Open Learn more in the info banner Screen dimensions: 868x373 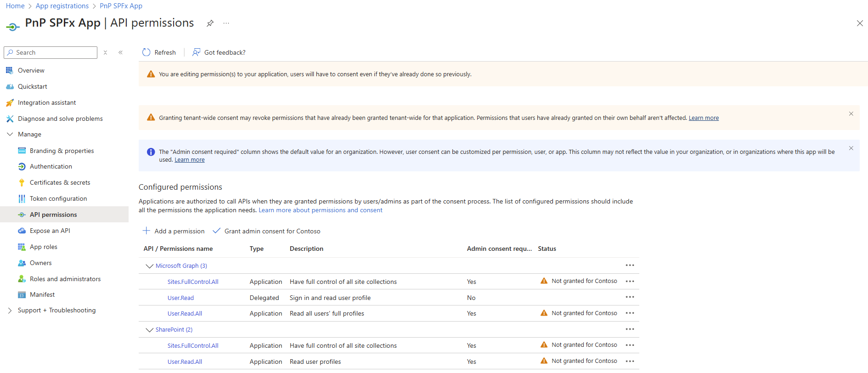pos(190,160)
